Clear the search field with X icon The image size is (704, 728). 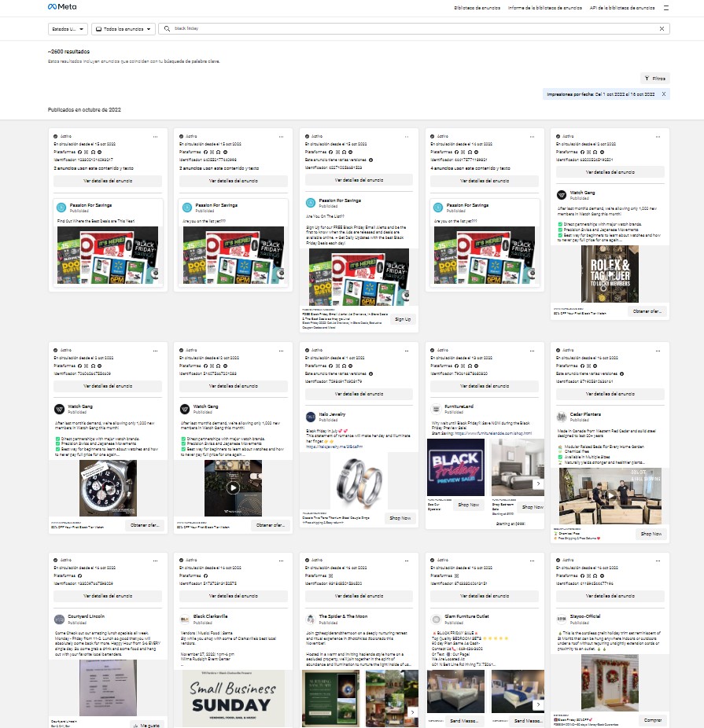point(662,28)
